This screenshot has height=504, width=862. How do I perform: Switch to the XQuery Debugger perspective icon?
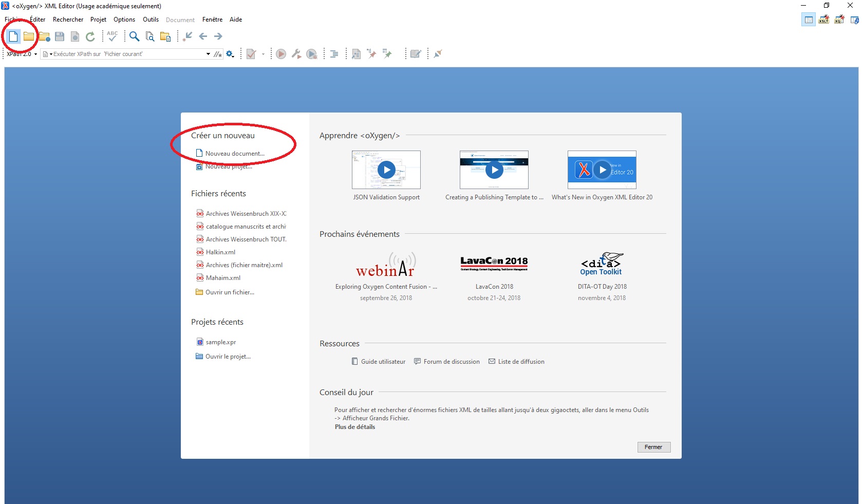tap(839, 20)
